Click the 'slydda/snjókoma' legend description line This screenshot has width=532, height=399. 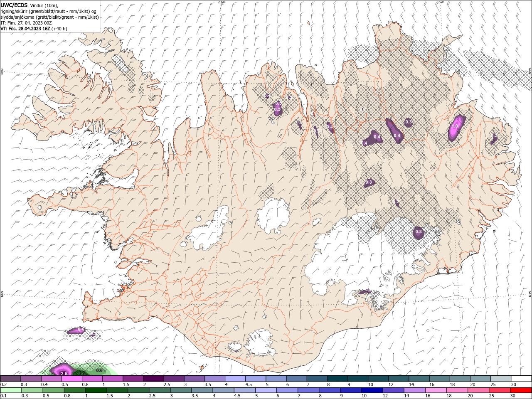49,17
